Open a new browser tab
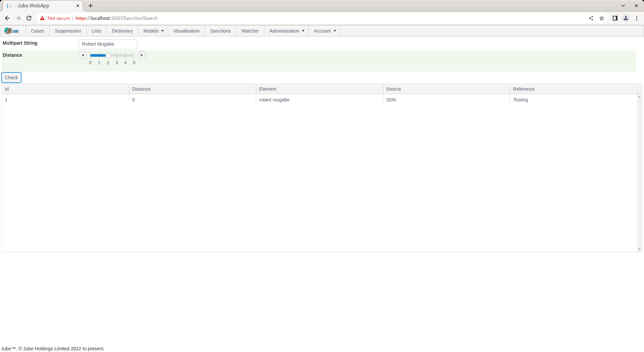 [91, 6]
